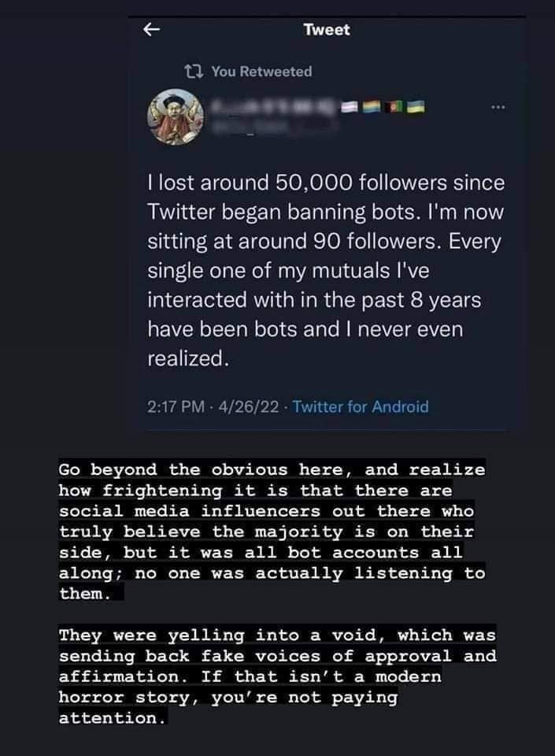
Task: Select the You Retweeted label
Action: click(261, 72)
